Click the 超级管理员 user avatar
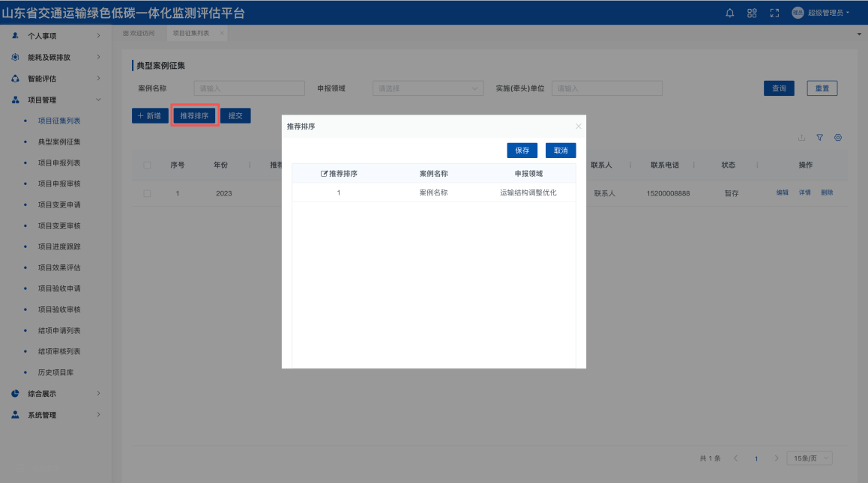The image size is (868, 483). (798, 13)
